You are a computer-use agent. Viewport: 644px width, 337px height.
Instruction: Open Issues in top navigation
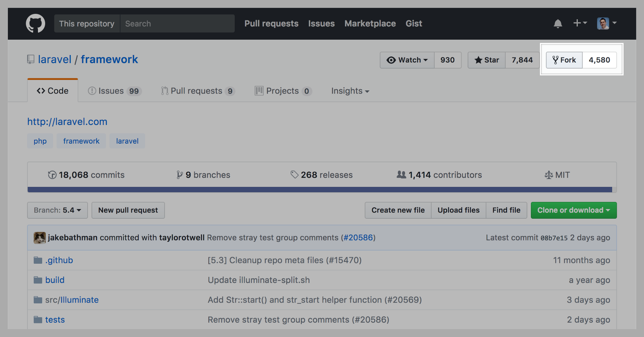click(x=322, y=24)
